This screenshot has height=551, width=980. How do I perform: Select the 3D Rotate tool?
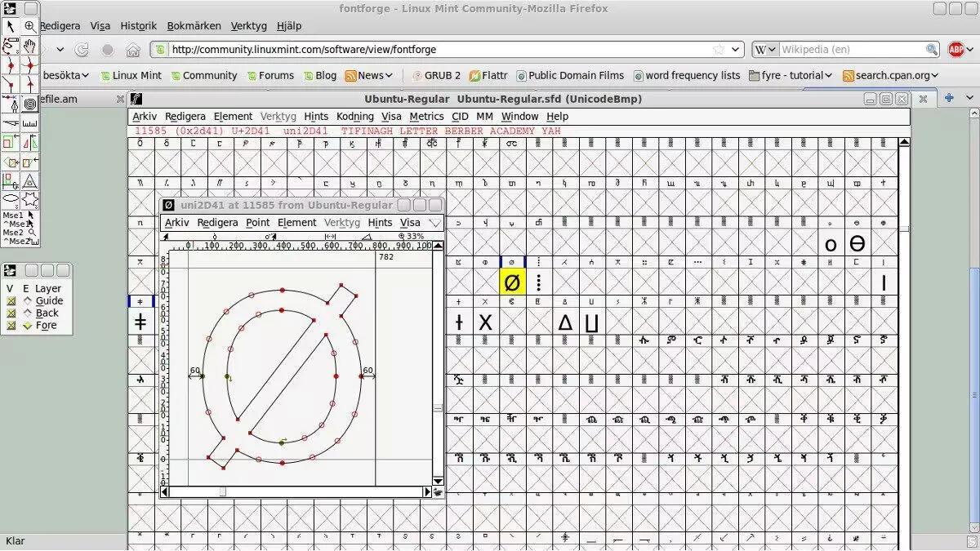coord(11,181)
